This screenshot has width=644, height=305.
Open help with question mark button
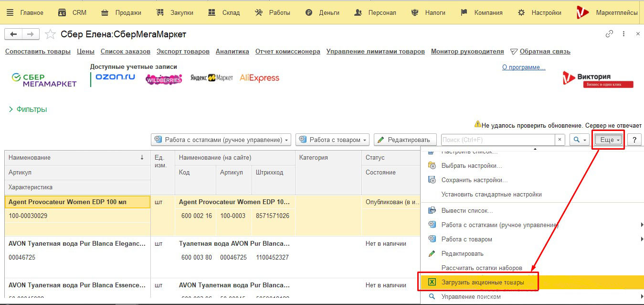(x=634, y=140)
